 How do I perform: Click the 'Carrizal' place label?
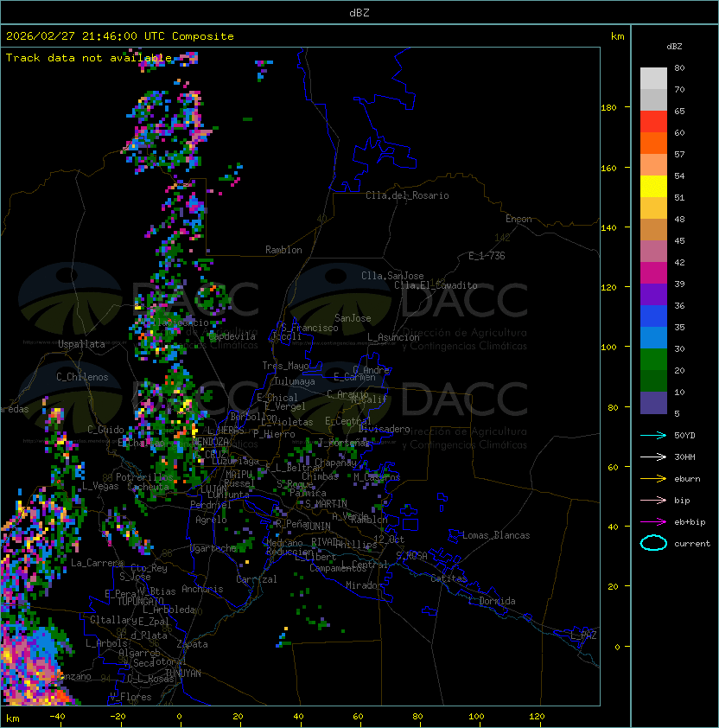tap(256, 579)
